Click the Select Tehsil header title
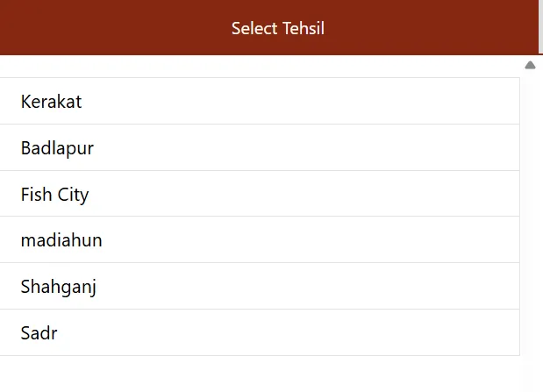 (x=278, y=28)
